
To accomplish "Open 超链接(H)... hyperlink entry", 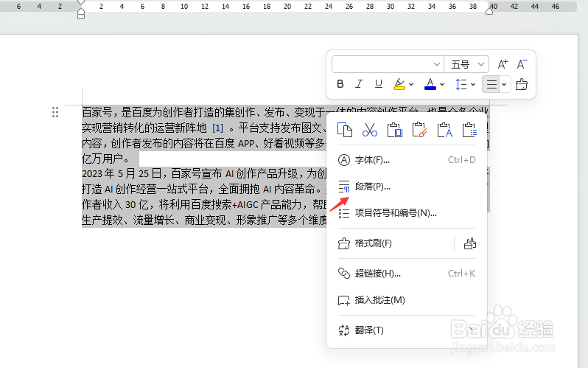I will tap(407, 274).
